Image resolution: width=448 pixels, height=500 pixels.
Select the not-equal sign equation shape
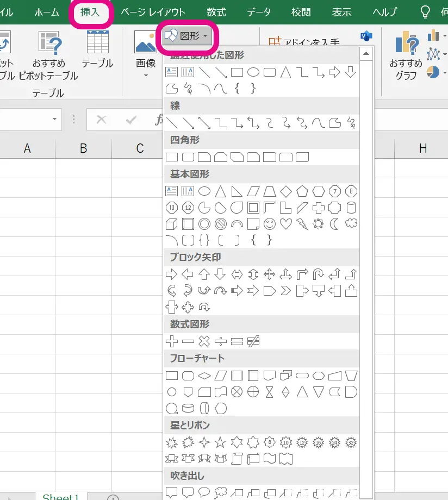pyautogui.click(x=253, y=341)
